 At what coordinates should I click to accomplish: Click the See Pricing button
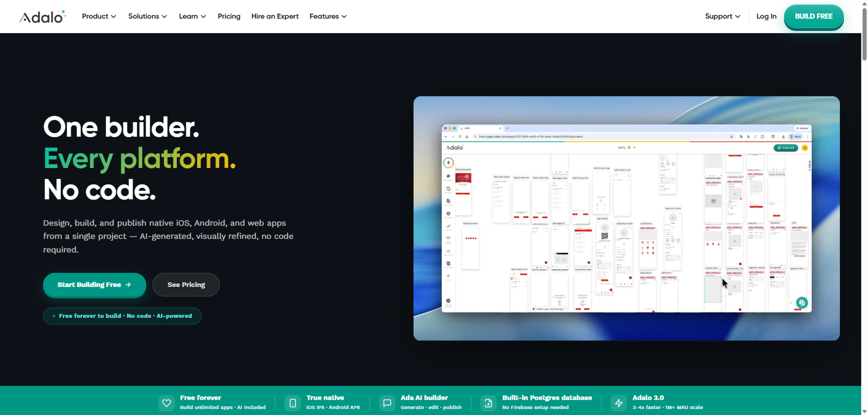click(186, 285)
